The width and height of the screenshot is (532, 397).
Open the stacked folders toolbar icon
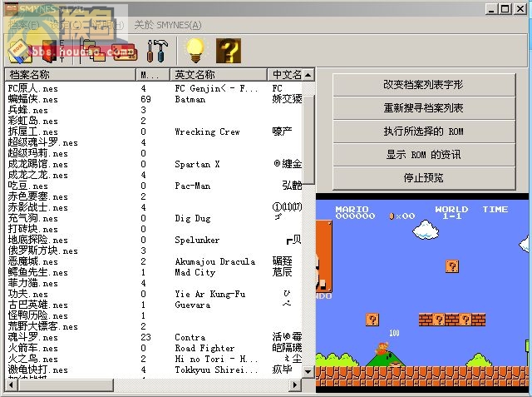[x=94, y=50]
